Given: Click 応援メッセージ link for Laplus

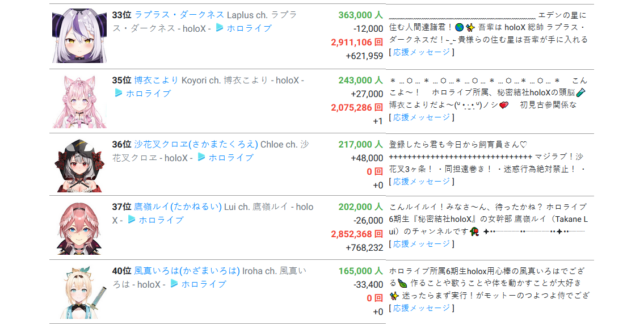Looking at the screenshot, I should pos(422,52).
